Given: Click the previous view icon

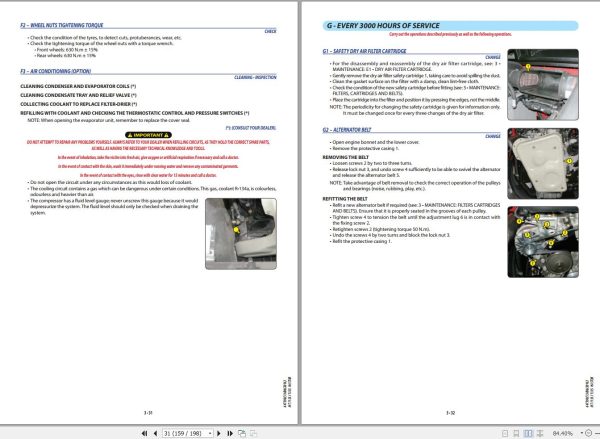Looking at the screenshot, I should pos(242,433).
